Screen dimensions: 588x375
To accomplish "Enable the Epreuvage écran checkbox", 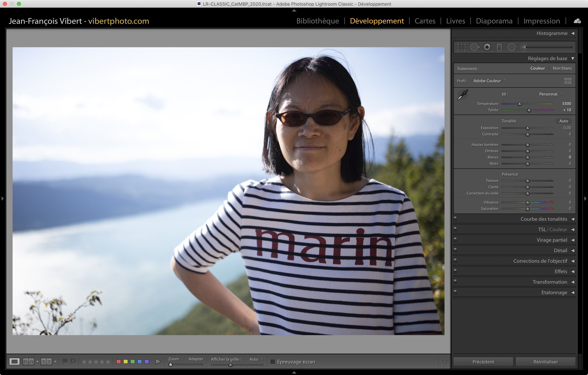I will (273, 362).
